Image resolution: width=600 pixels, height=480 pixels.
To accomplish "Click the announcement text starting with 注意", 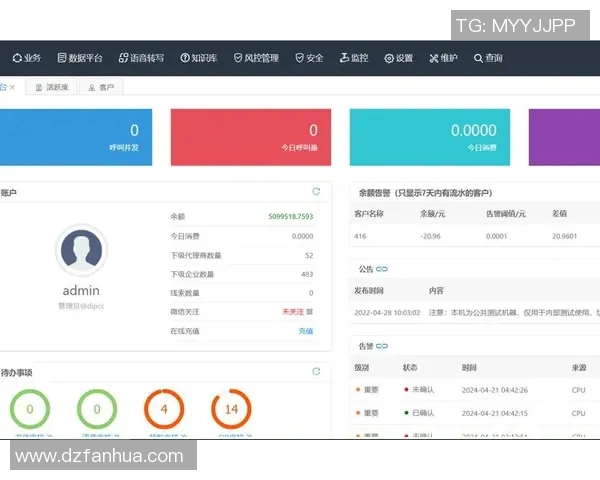I will (x=514, y=313).
